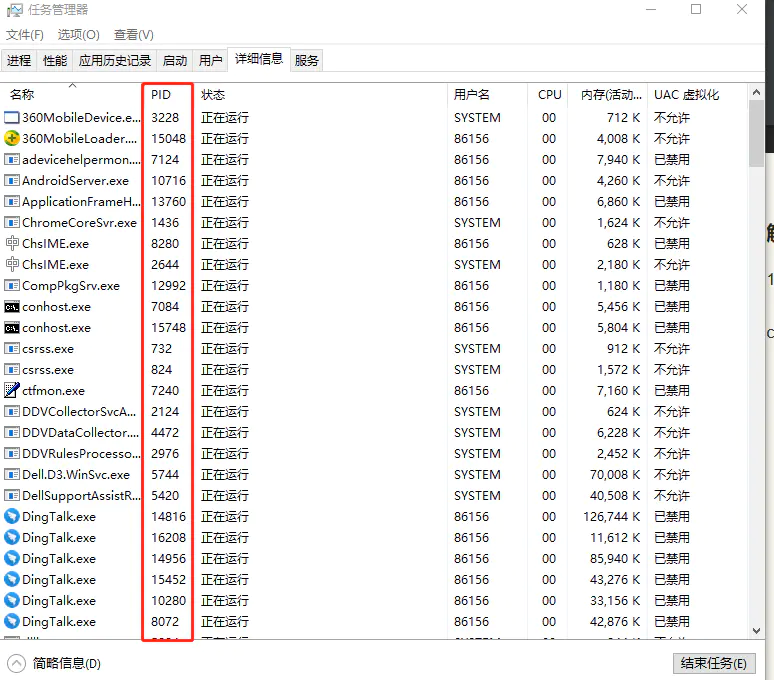
Task: Click DingTalk.exe icon with PID 14816
Action: pyautogui.click(x=12, y=516)
